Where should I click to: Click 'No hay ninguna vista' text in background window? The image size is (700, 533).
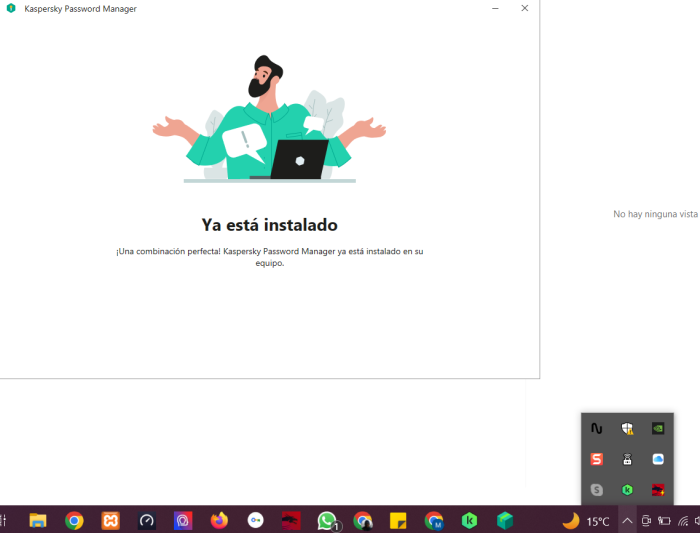point(655,214)
